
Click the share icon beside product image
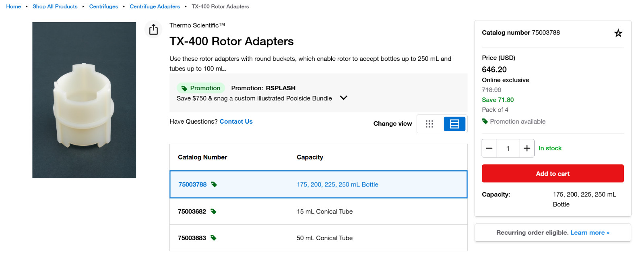click(153, 29)
